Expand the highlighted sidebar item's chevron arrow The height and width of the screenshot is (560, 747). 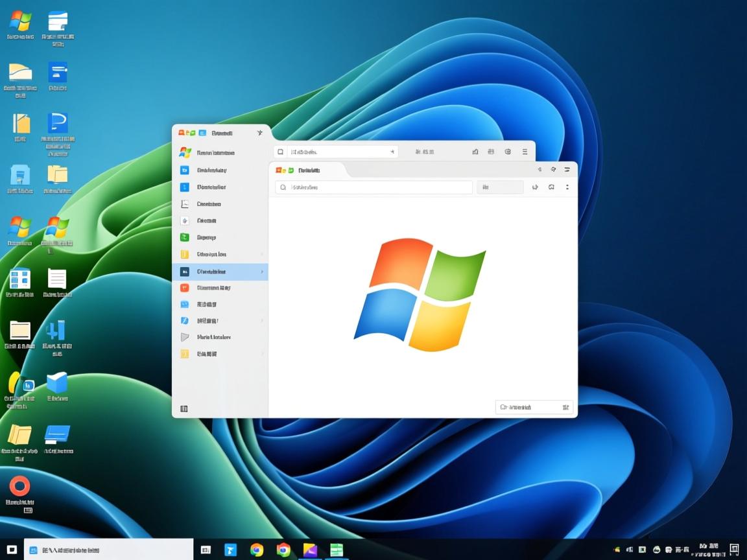click(x=262, y=272)
